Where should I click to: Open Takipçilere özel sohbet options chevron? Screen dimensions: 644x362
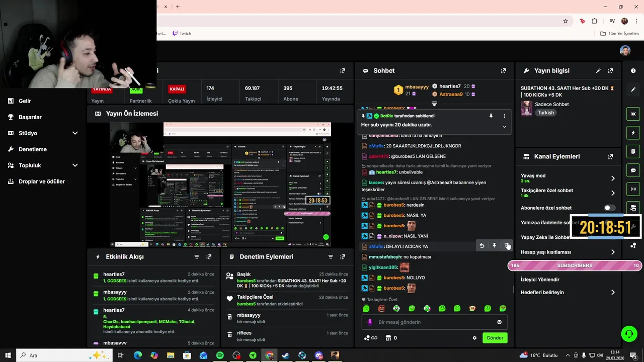tap(613, 193)
